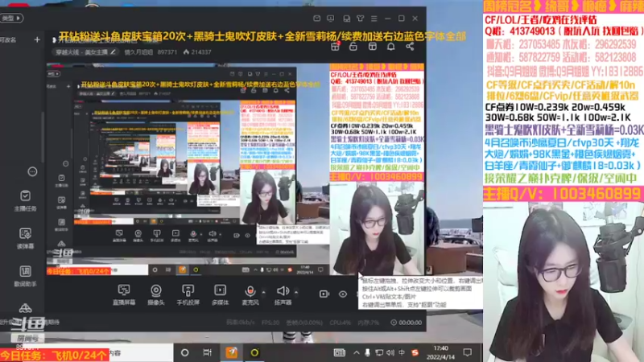Open the Windows notification center

[468, 352]
